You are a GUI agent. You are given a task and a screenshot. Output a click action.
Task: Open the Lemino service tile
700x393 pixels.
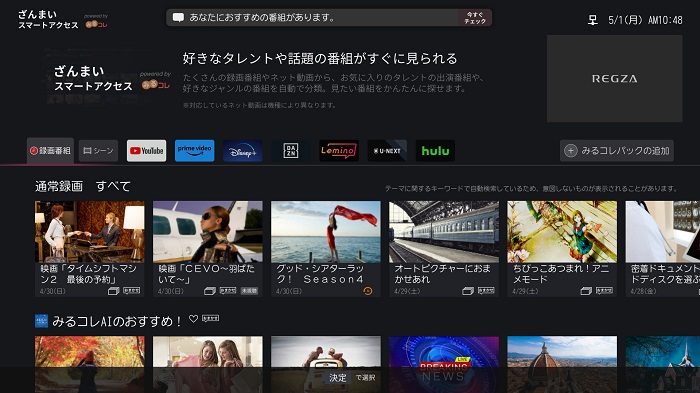(x=339, y=151)
